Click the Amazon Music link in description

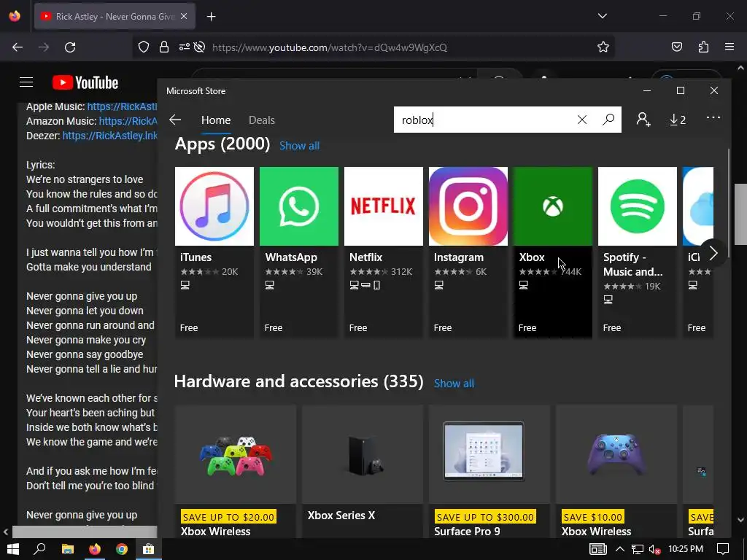(128, 121)
